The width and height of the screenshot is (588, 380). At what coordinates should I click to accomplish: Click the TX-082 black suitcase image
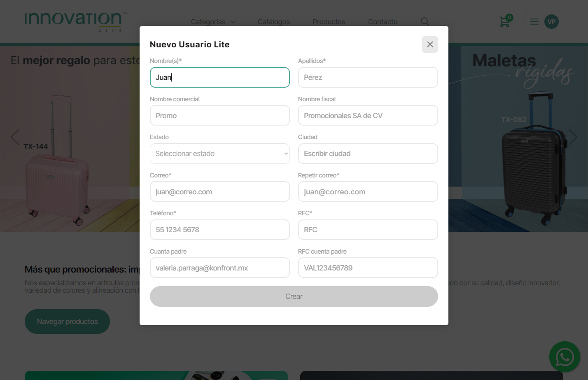(534, 159)
